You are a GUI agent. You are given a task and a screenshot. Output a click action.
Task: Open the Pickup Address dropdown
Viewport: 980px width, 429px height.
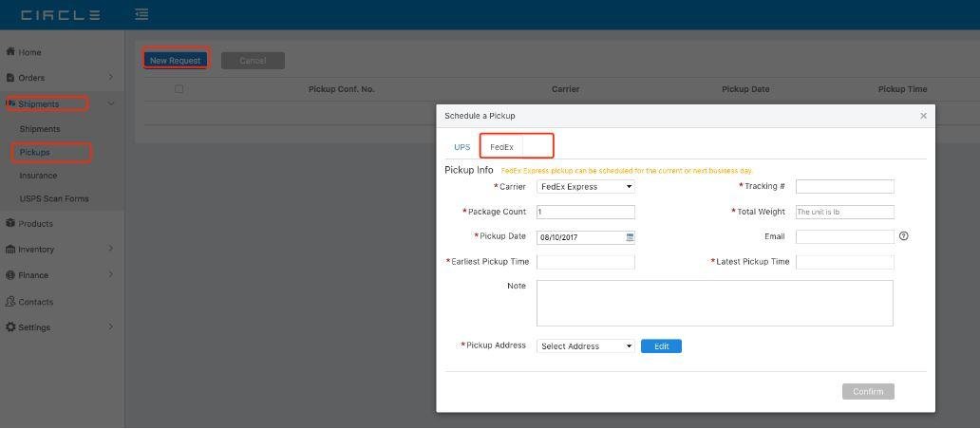(x=585, y=346)
